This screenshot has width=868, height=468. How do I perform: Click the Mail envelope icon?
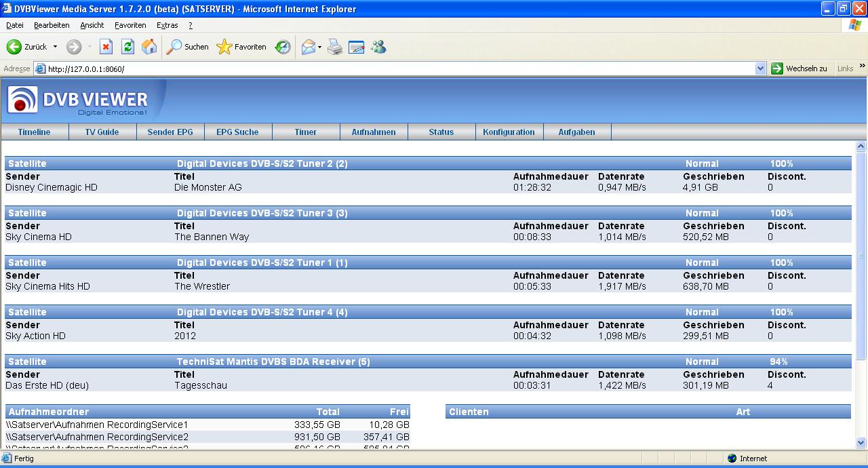tap(309, 47)
